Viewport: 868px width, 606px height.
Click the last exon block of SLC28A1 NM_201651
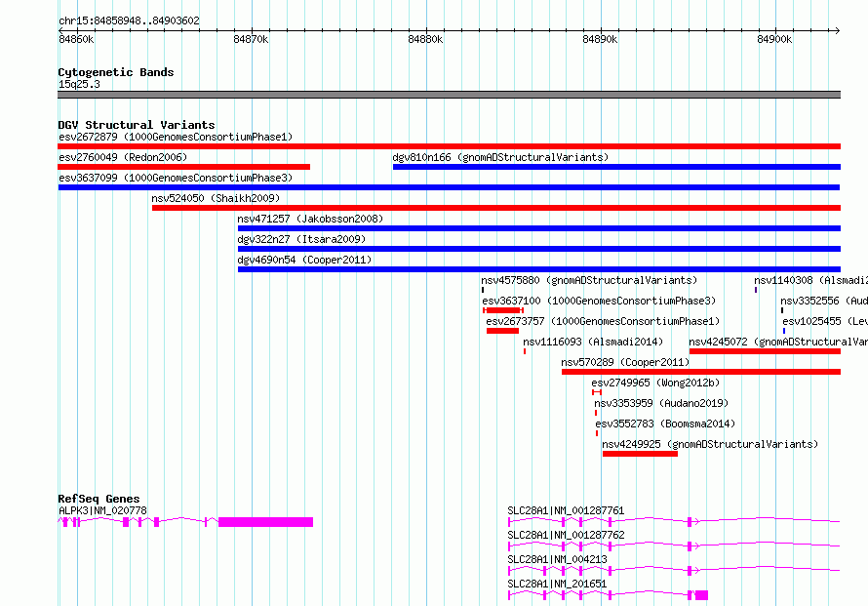702,595
